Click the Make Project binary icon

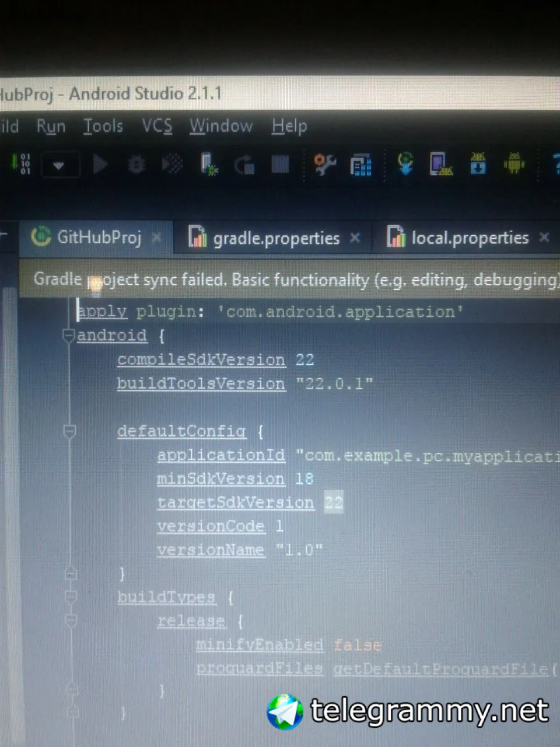pos(20,164)
